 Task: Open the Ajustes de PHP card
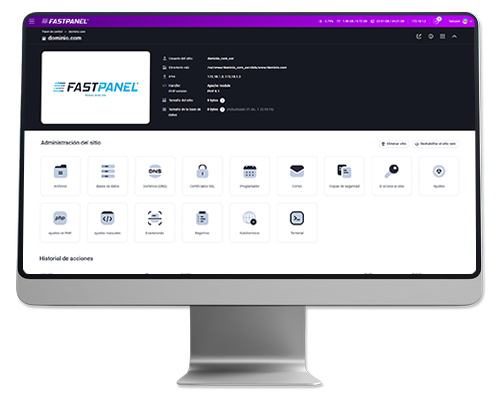60,222
